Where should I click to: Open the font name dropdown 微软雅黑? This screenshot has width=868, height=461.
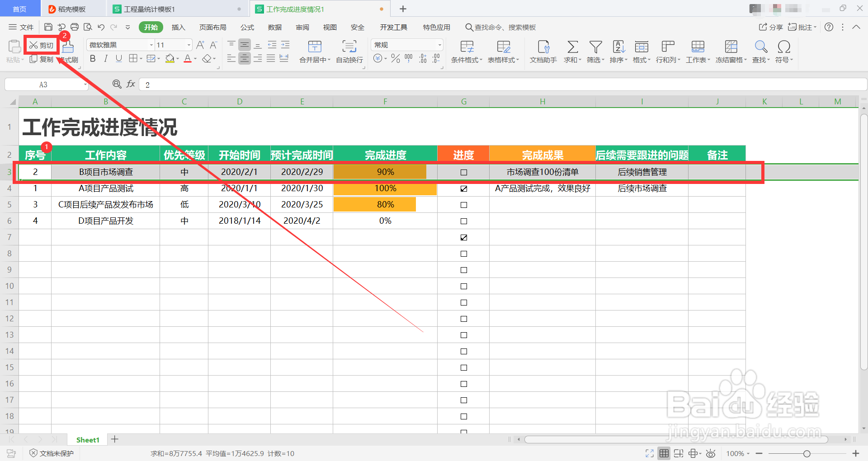[x=151, y=45]
